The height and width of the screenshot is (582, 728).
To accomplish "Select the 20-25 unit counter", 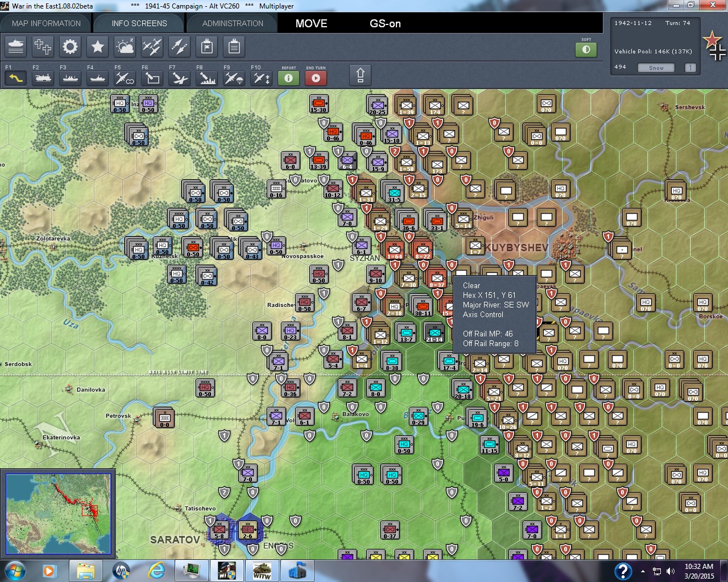I will coord(377,105).
